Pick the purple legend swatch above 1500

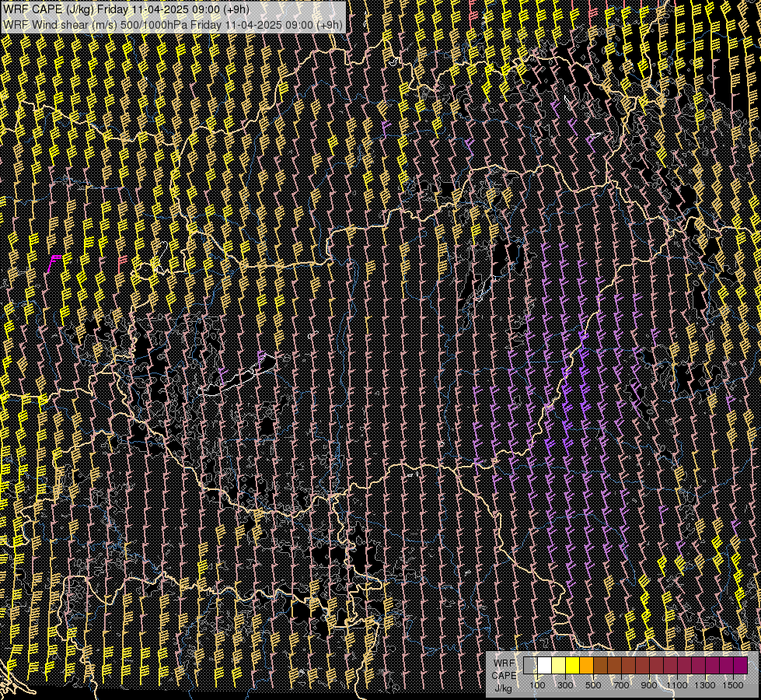point(741,666)
